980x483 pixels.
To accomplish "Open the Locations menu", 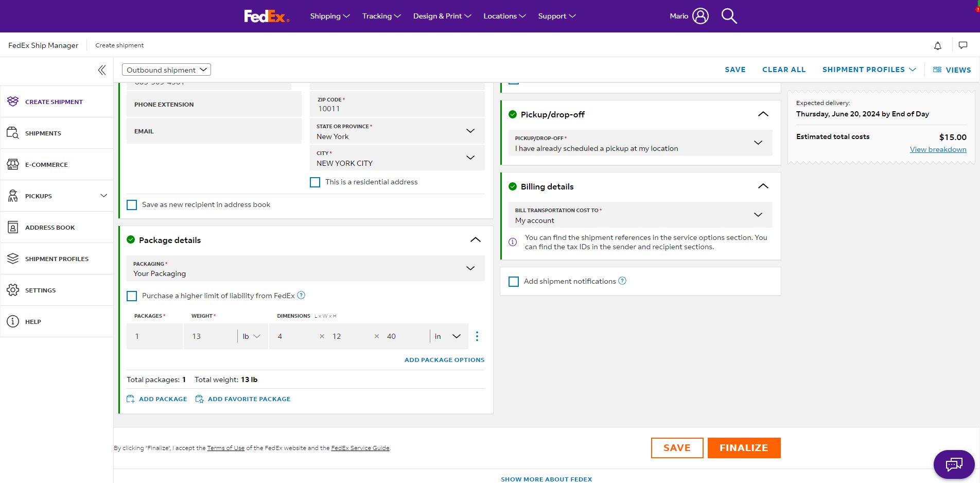I will pyautogui.click(x=504, y=16).
